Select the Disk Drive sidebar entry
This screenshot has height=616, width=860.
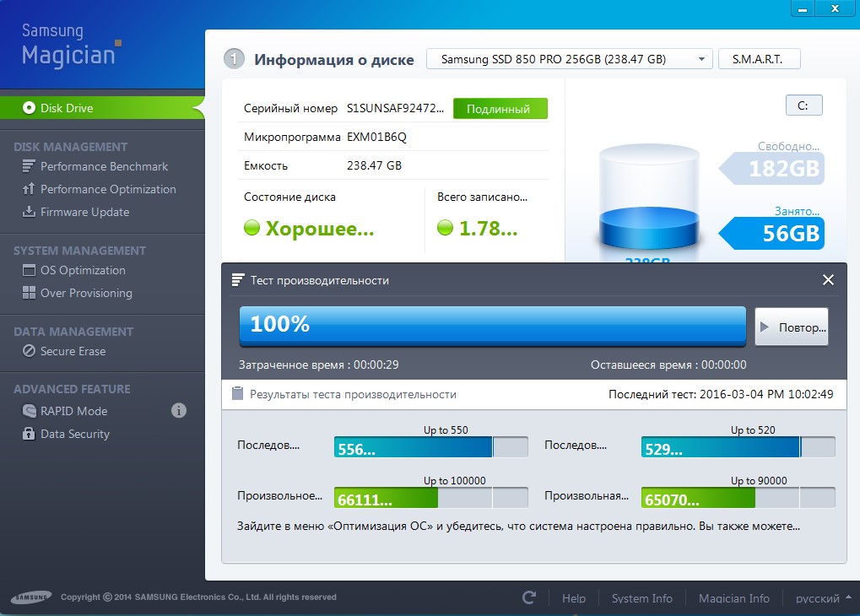click(x=102, y=107)
